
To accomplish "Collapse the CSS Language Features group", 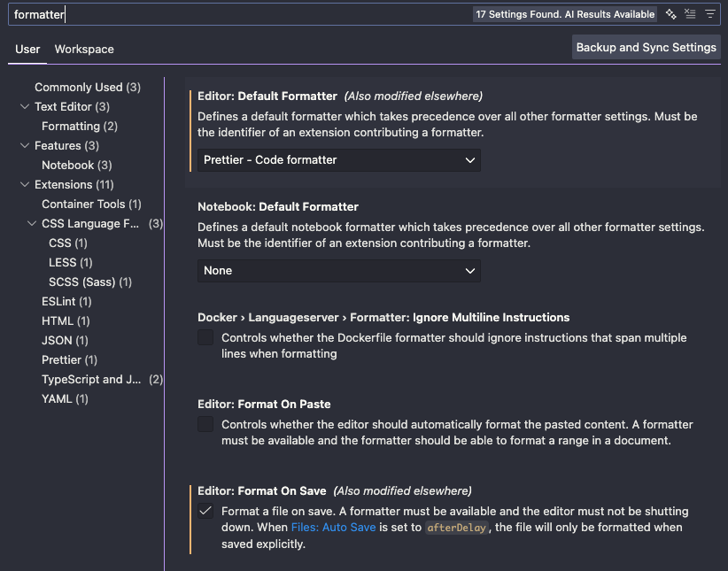I will tap(32, 224).
